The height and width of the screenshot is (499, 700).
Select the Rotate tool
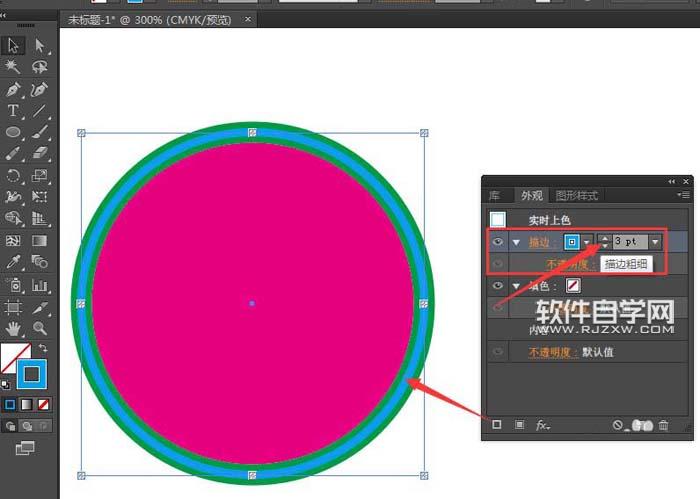pyautogui.click(x=13, y=175)
